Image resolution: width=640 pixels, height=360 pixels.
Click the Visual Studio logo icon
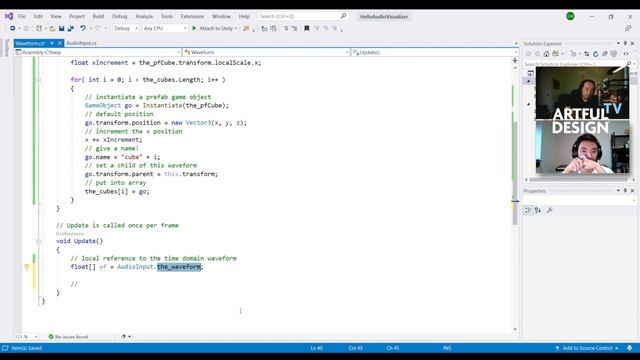tap(9, 16)
